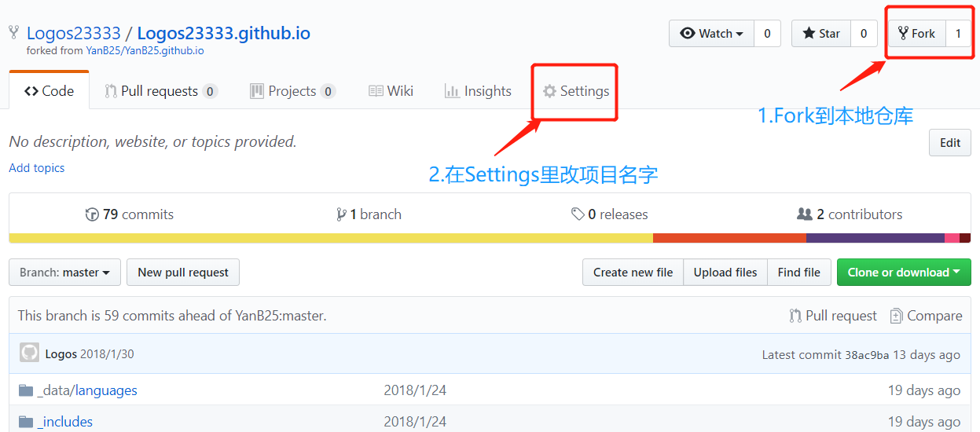
Task: Click the pull request icon on Pull requests tab
Action: (x=111, y=91)
